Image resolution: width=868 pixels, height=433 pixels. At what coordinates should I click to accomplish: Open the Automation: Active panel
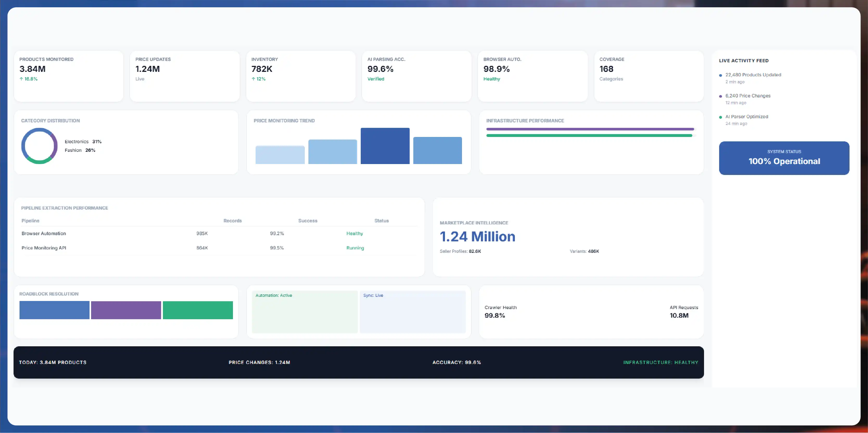pos(305,312)
